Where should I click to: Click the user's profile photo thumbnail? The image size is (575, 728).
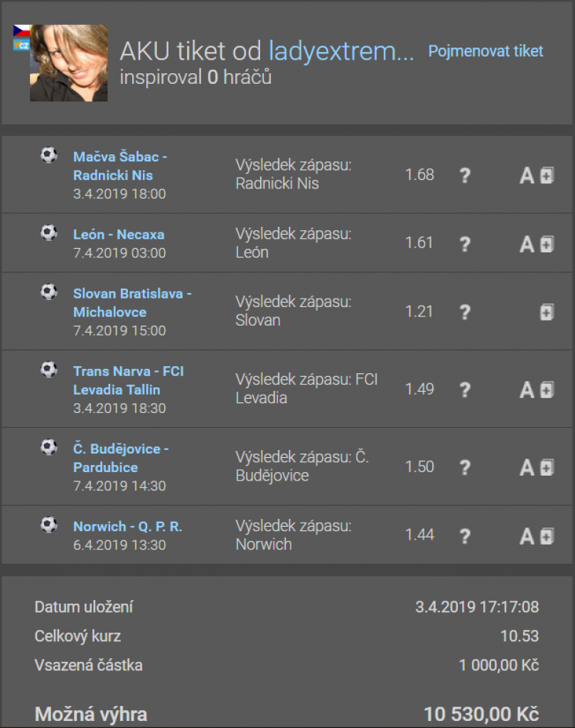[69, 63]
